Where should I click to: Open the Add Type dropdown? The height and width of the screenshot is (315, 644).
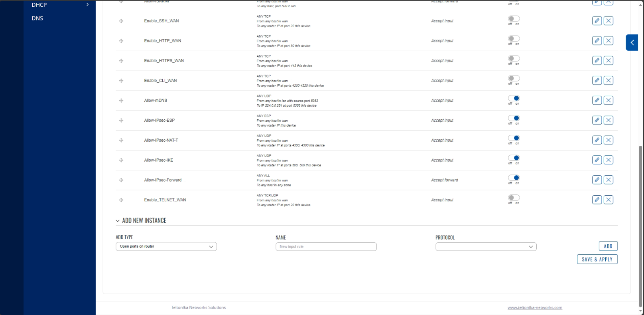[x=166, y=246]
